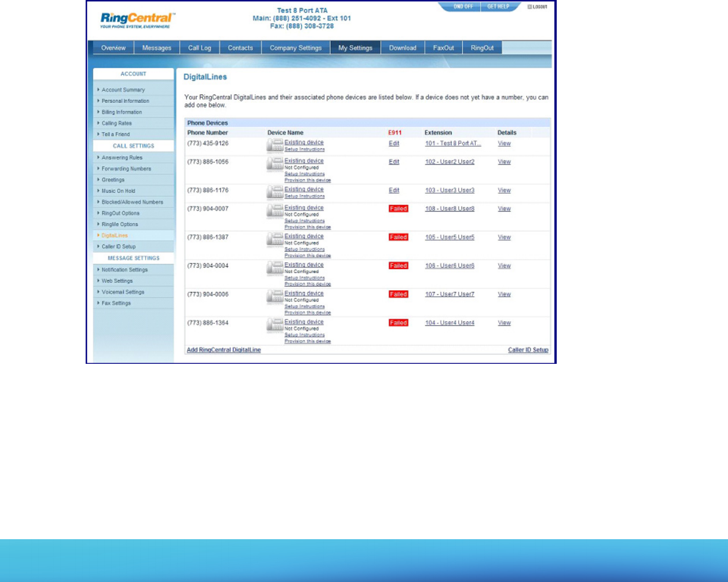This screenshot has height=582, width=728.
Task: Open the Contacts tab
Action: (x=240, y=48)
